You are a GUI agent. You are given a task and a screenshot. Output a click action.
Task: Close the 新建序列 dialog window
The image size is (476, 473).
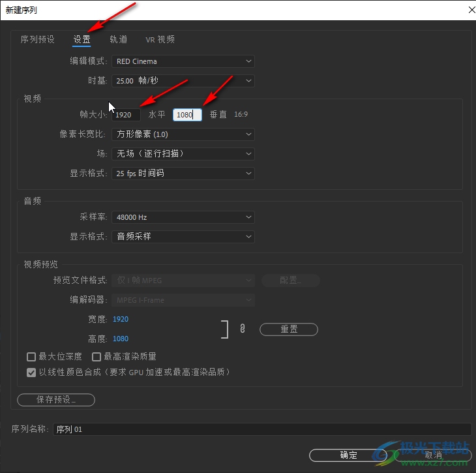tap(471, 10)
